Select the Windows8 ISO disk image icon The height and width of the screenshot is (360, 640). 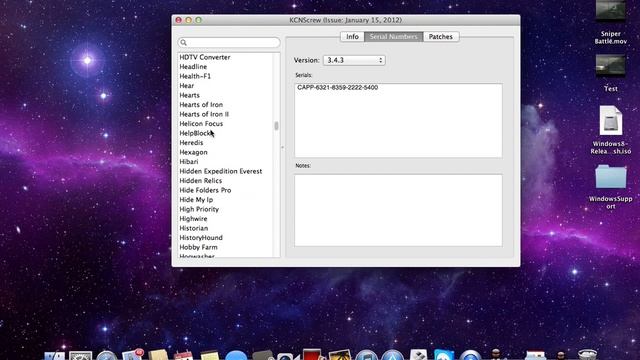tap(611, 121)
